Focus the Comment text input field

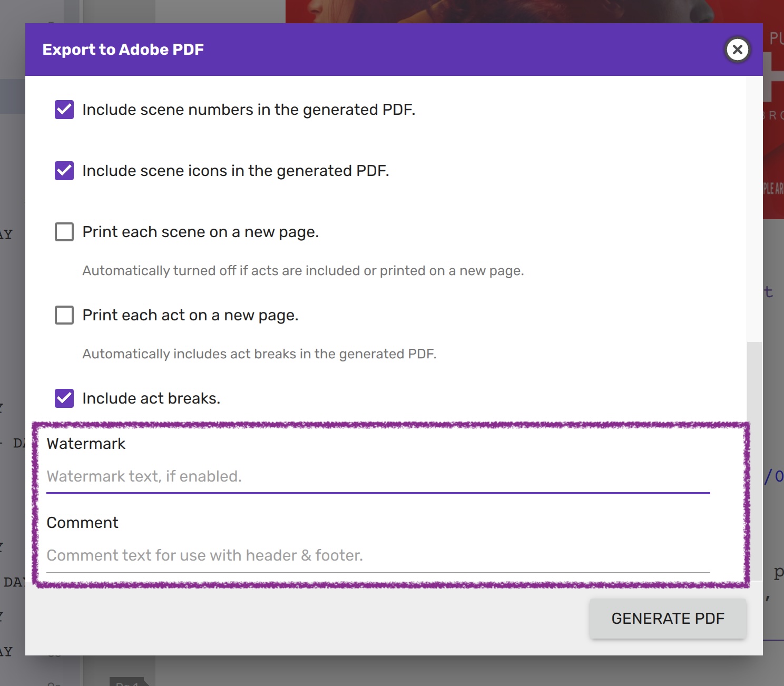tap(377, 555)
